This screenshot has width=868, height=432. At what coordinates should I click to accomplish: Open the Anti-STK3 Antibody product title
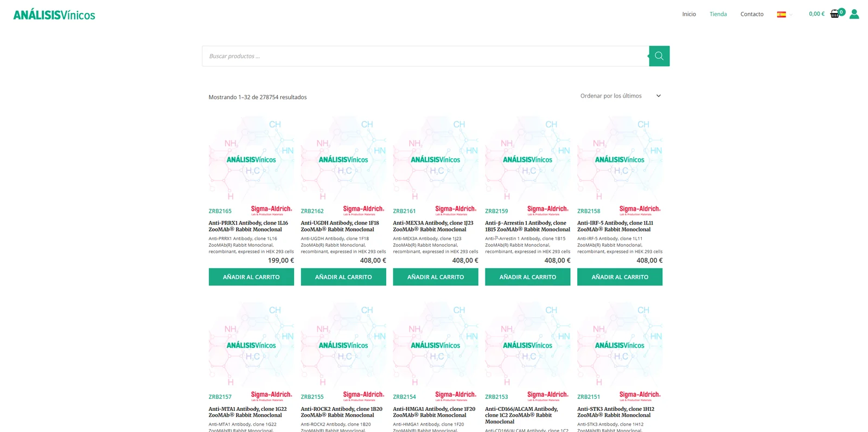tap(616, 412)
